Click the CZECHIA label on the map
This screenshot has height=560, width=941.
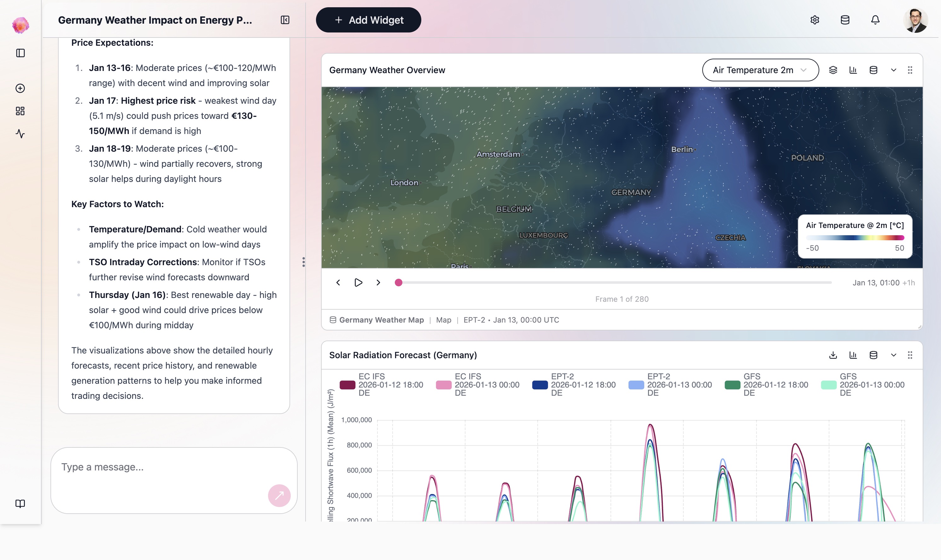730,238
